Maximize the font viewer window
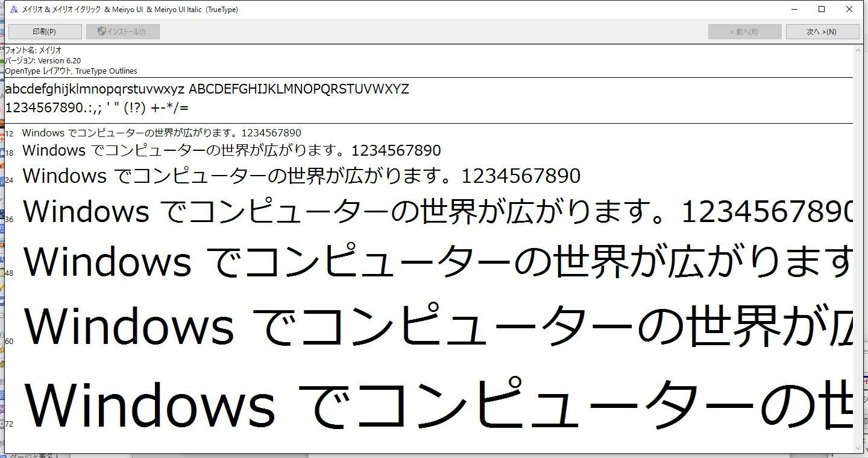This screenshot has width=868, height=458. tap(822, 9)
